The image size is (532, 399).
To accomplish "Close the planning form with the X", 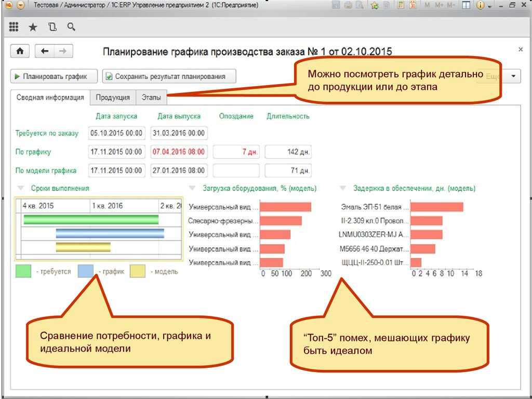I will 521,49.
